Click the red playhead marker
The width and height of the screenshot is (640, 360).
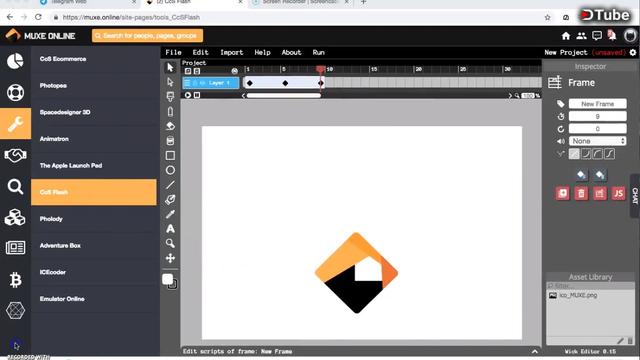tap(321, 69)
